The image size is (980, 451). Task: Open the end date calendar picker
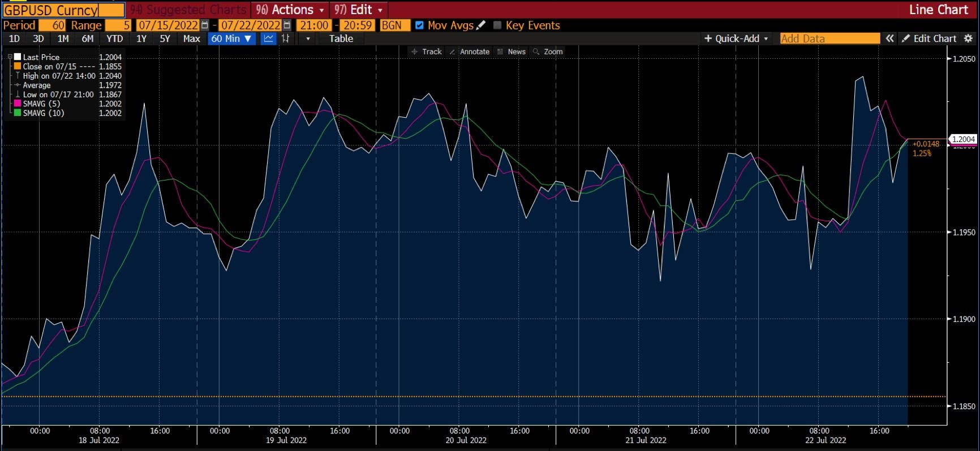287,25
